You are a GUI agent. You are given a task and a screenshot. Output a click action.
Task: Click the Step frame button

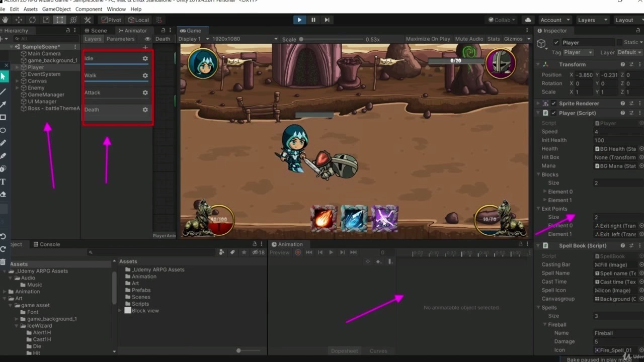point(327,20)
